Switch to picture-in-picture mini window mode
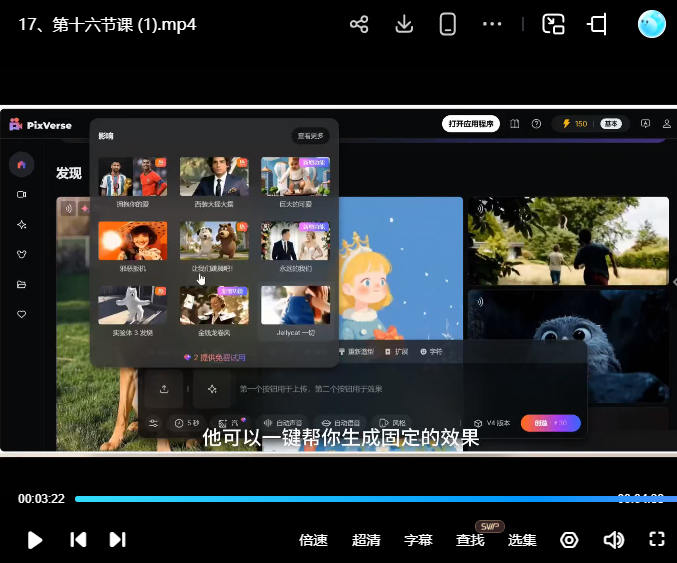The width and height of the screenshot is (677, 563). (x=553, y=25)
